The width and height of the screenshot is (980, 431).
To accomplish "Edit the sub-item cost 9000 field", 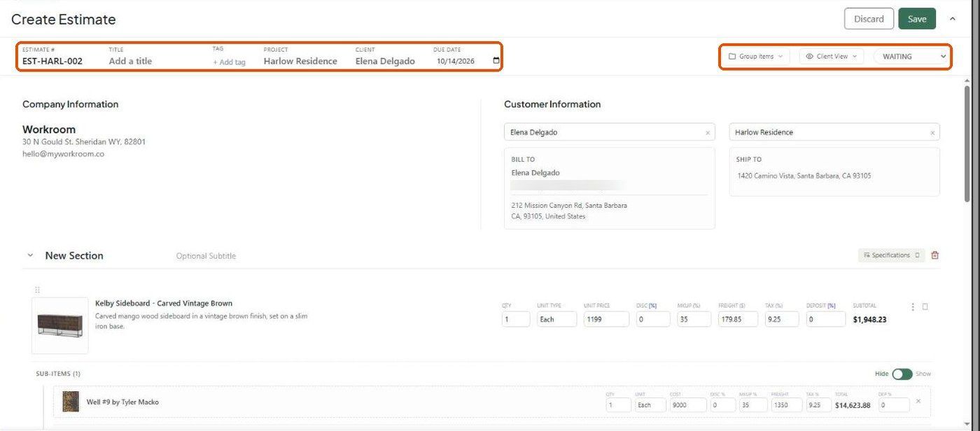I will point(687,404).
